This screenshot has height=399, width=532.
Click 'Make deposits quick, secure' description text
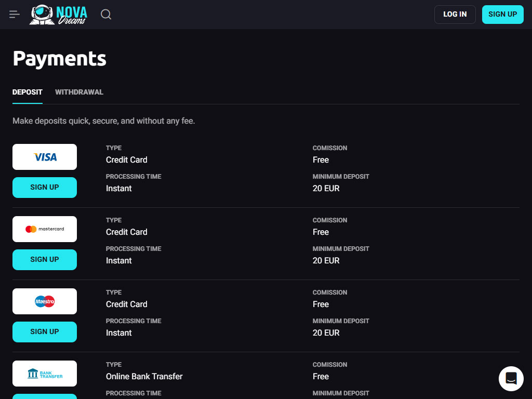(103, 121)
